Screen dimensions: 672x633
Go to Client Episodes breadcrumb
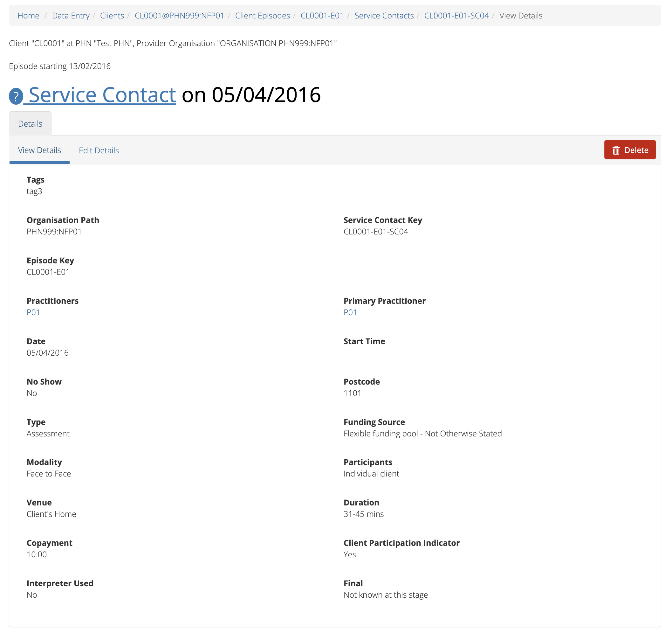(x=262, y=16)
